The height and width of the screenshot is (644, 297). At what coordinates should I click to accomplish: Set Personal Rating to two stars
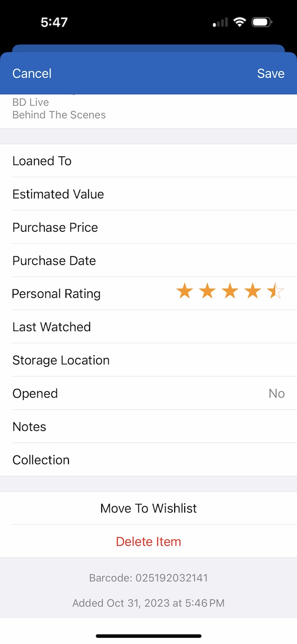(x=207, y=291)
